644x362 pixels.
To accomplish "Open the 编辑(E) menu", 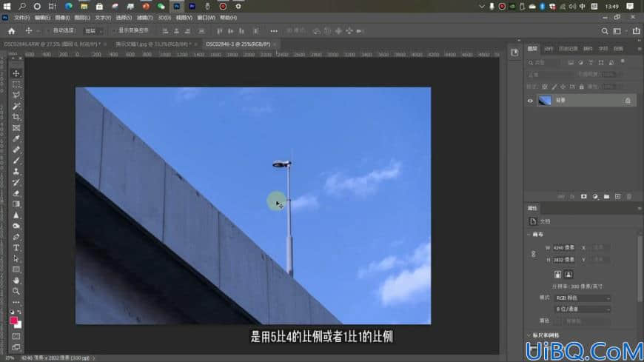I will pyautogui.click(x=42, y=18).
